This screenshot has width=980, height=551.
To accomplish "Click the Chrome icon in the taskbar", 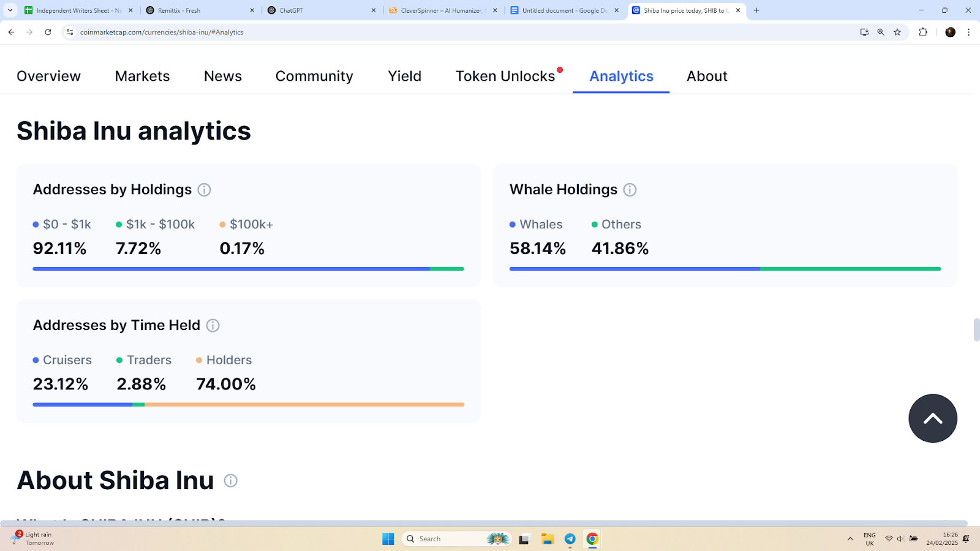I will (x=592, y=539).
